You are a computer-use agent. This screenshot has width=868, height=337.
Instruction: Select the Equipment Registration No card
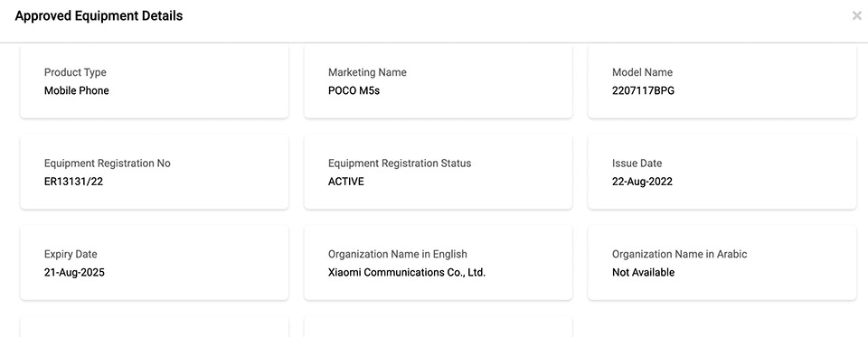click(x=155, y=172)
